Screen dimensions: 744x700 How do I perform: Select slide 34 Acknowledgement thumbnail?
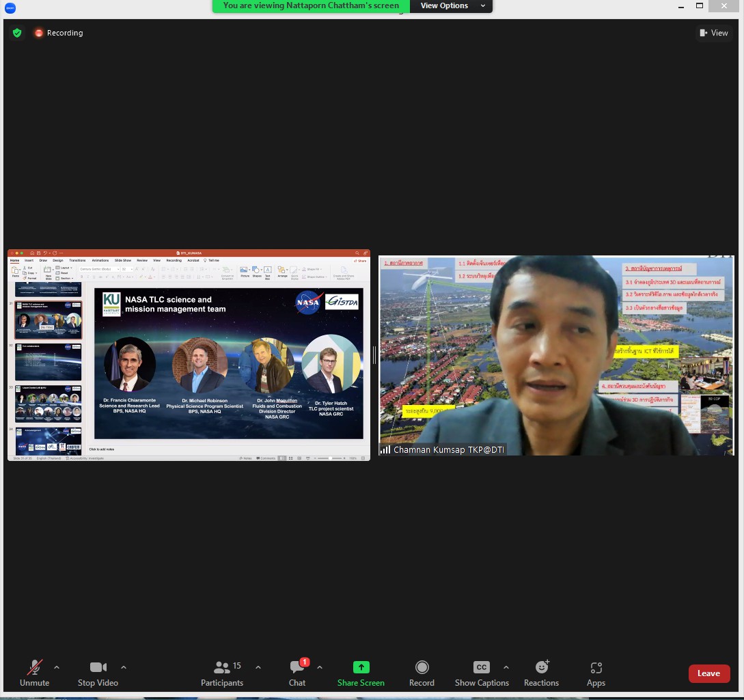[49, 441]
